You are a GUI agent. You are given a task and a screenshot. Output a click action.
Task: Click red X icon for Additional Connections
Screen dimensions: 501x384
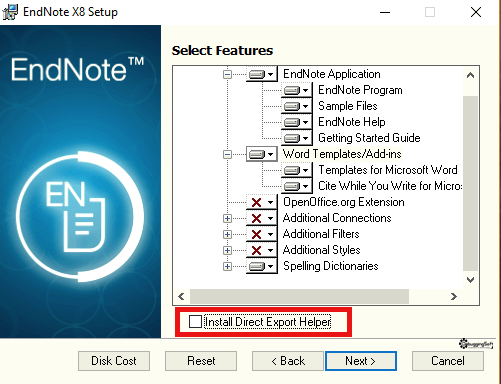click(256, 218)
